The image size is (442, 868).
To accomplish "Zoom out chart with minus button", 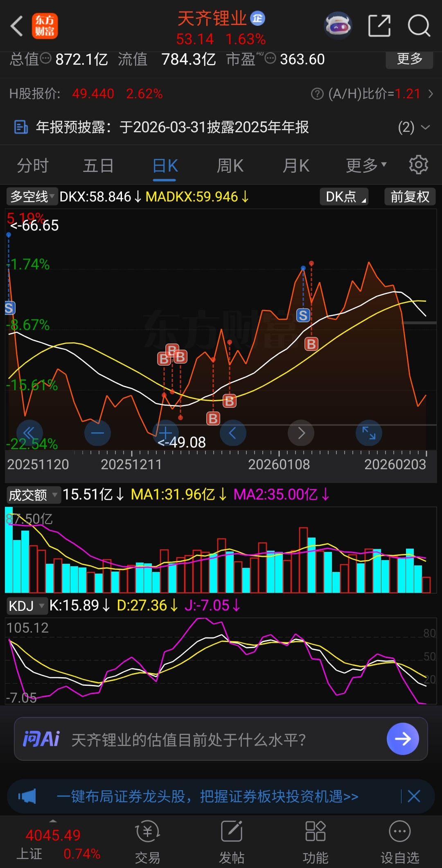I will click(x=97, y=433).
